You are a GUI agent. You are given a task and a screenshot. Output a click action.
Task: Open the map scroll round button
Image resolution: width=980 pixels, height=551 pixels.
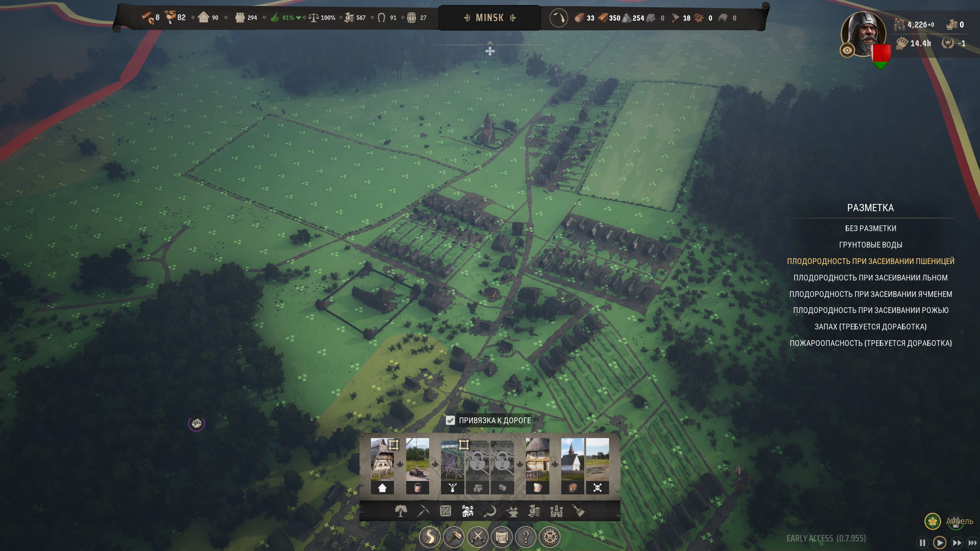tap(502, 537)
